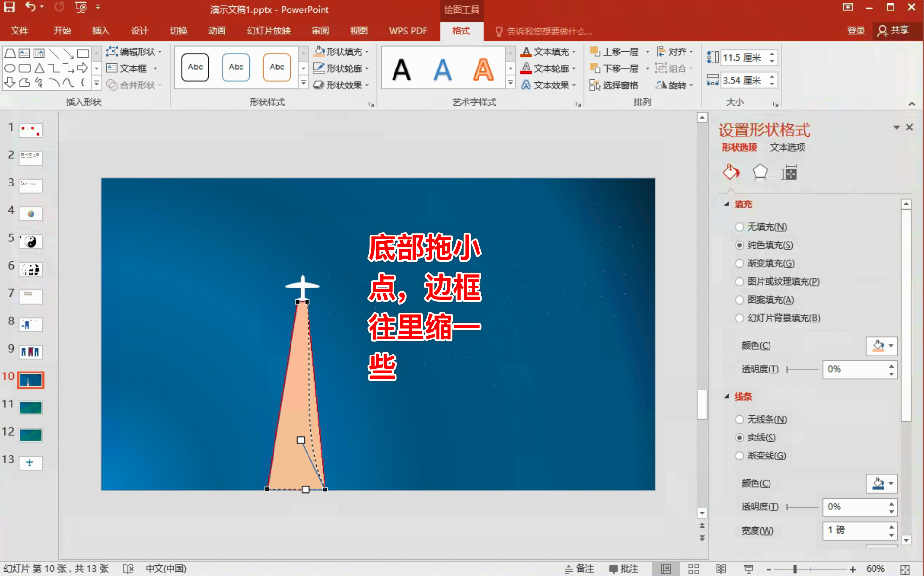This screenshot has width=924, height=576.
Task: Expand the shape styles gallery more arrow
Action: click(x=303, y=83)
